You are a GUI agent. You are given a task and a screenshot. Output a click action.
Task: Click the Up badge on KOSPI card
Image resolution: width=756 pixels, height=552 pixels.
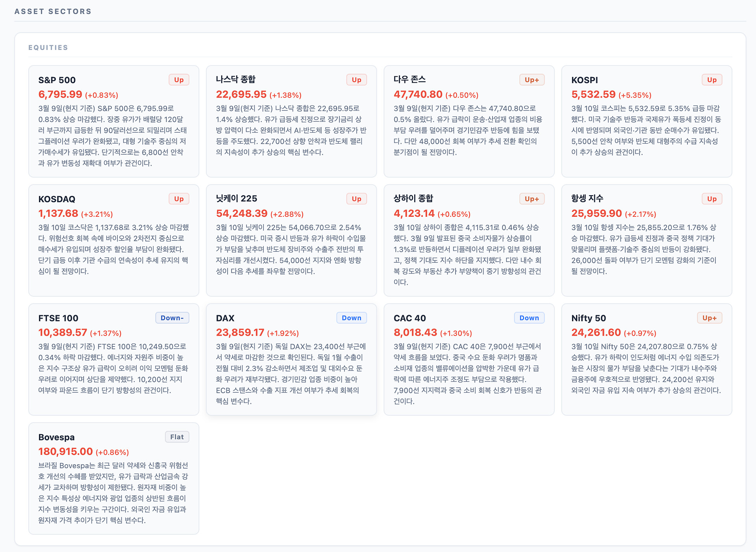[712, 80]
